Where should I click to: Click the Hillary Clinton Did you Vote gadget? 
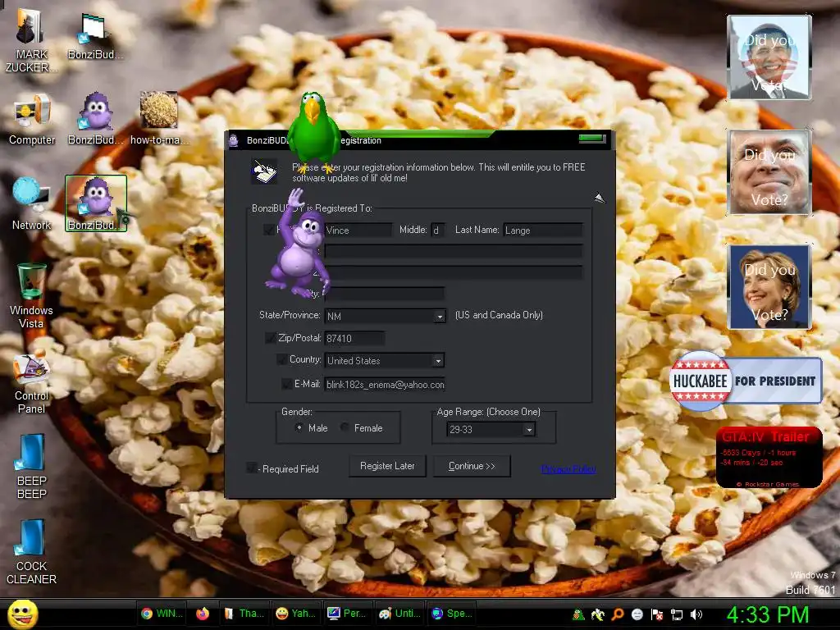[x=769, y=287]
